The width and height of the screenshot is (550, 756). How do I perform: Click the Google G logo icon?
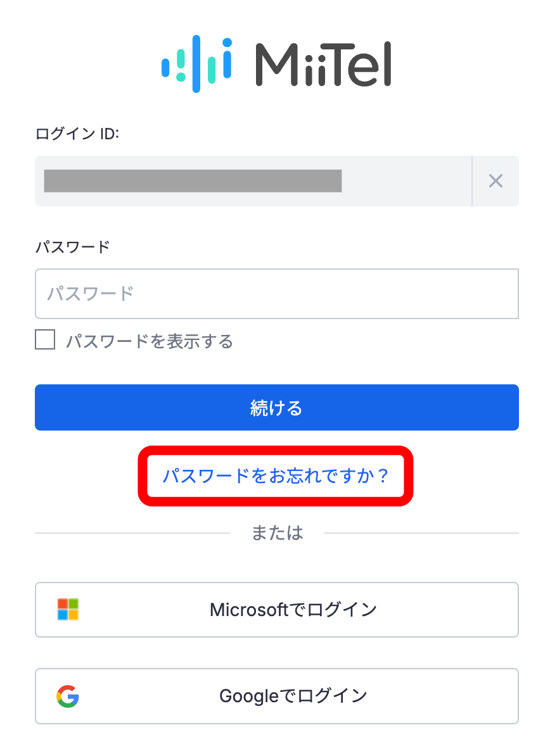[x=68, y=696]
